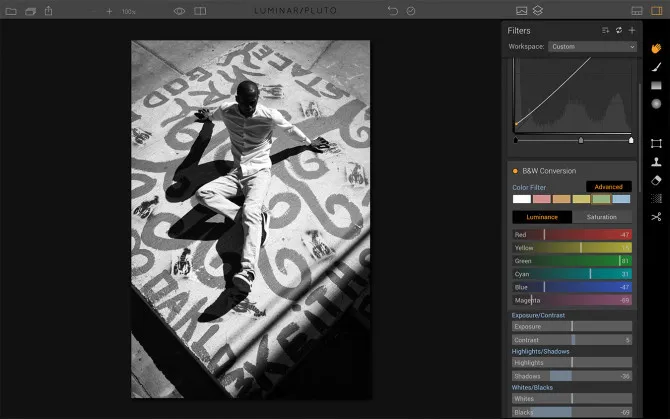Open the filters sort menu
670x419 pixels.
[x=606, y=31]
